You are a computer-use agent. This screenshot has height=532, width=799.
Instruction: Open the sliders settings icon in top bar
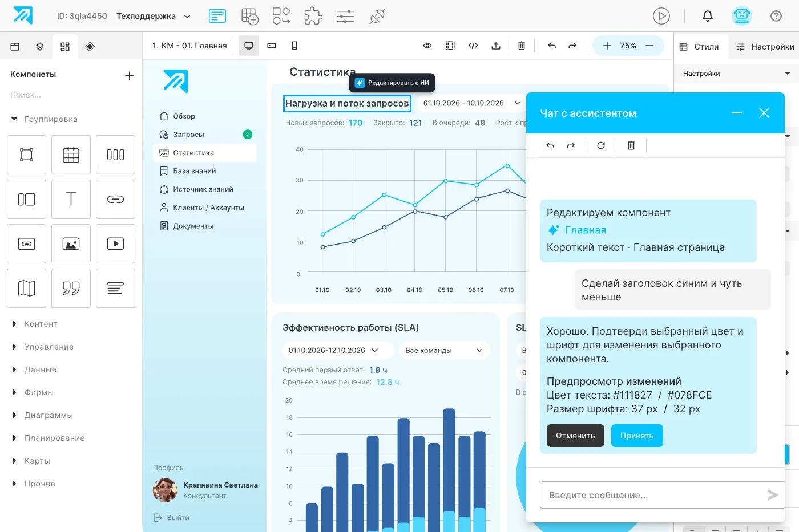pyautogui.click(x=345, y=16)
